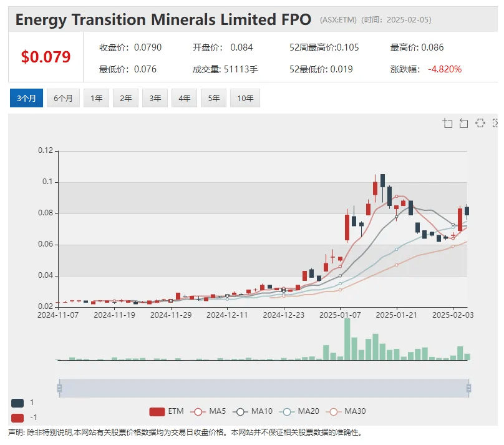This screenshot has width=504, height=445.
Task: Grab the right handle of the data zoom slider
Action: 468,388
